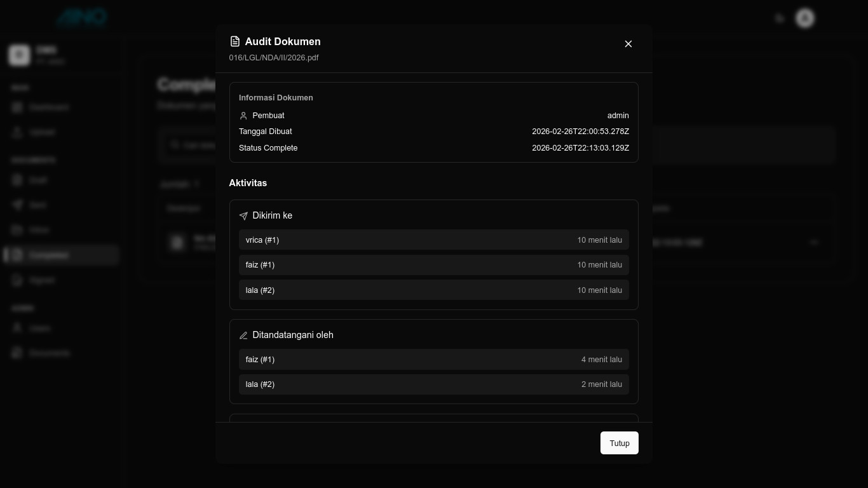Click the Tutup button

tap(619, 443)
